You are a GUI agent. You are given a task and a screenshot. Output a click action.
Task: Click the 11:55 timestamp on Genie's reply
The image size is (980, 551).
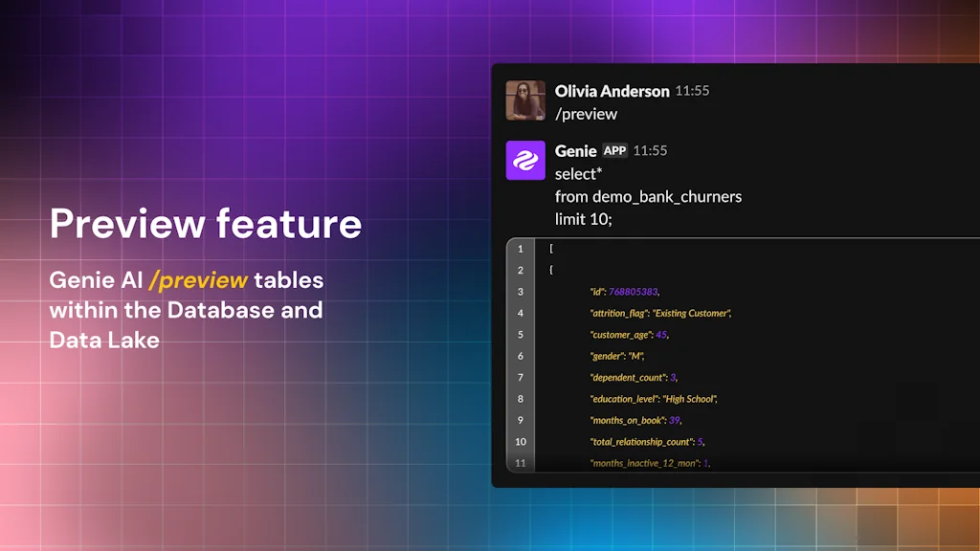coord(649,150)
